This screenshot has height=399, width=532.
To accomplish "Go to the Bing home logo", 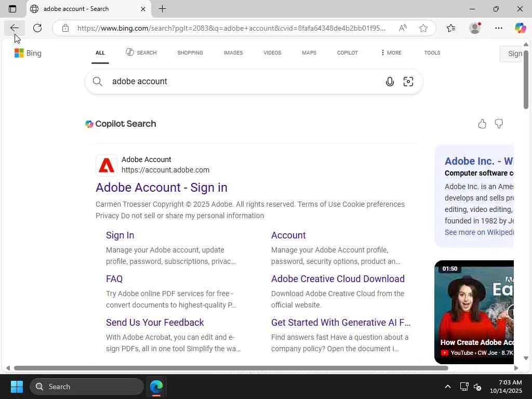I will (28, 53).
